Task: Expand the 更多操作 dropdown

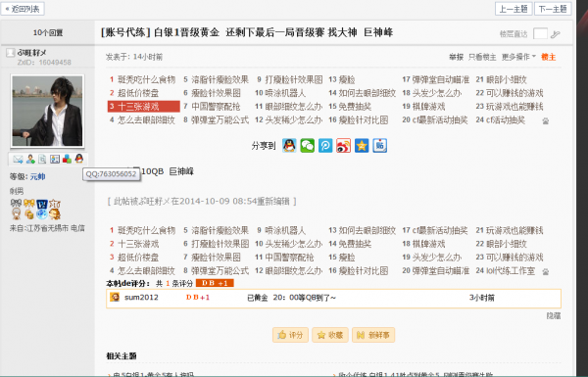Action: 518,57
